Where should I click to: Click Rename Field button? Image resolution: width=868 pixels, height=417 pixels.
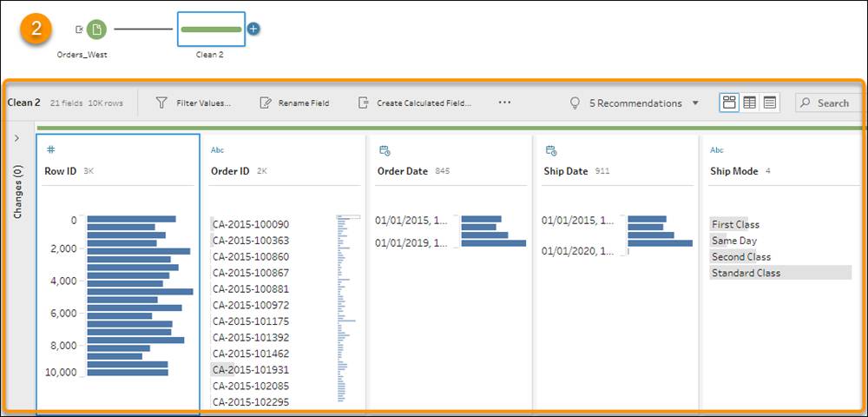[x=294, y=103]
